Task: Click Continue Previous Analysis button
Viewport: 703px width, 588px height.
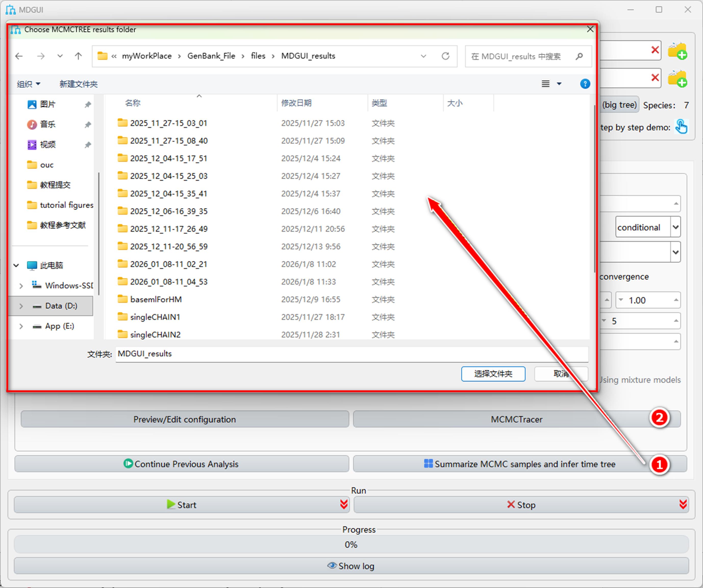Action: click(181, 464)
